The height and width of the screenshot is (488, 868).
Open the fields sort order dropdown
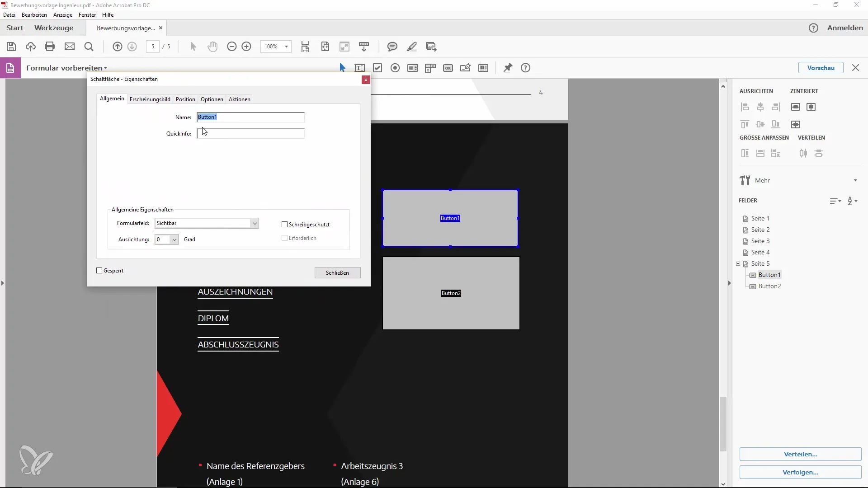(x=835, y=201)
